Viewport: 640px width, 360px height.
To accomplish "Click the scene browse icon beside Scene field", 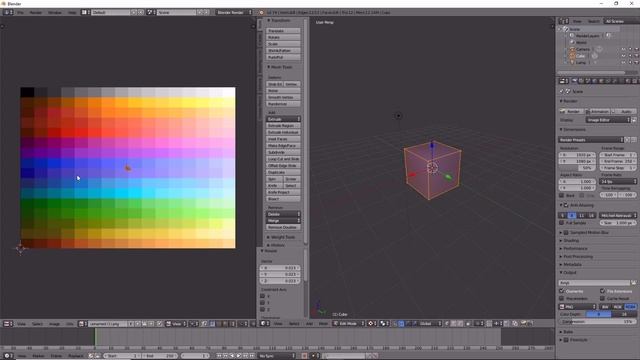I will [x=150, y=12].
